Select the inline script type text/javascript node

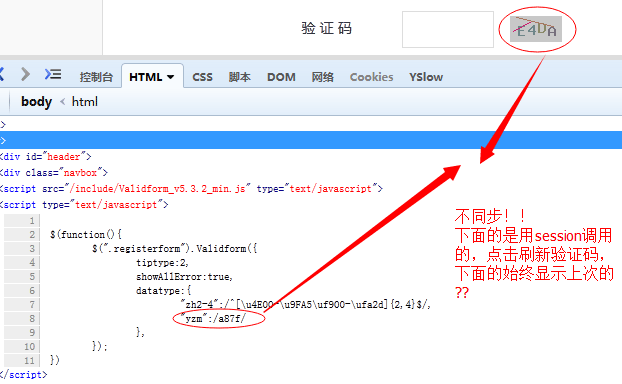click(84, 205)
